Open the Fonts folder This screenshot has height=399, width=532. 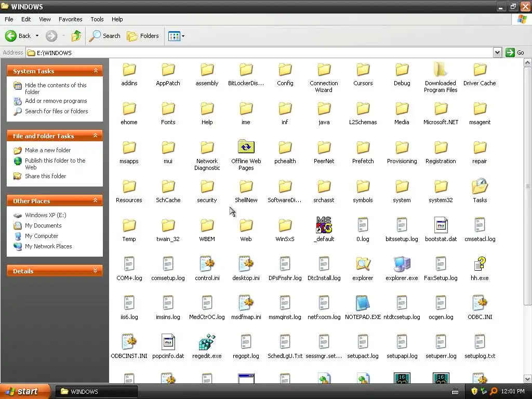[168, 108]
